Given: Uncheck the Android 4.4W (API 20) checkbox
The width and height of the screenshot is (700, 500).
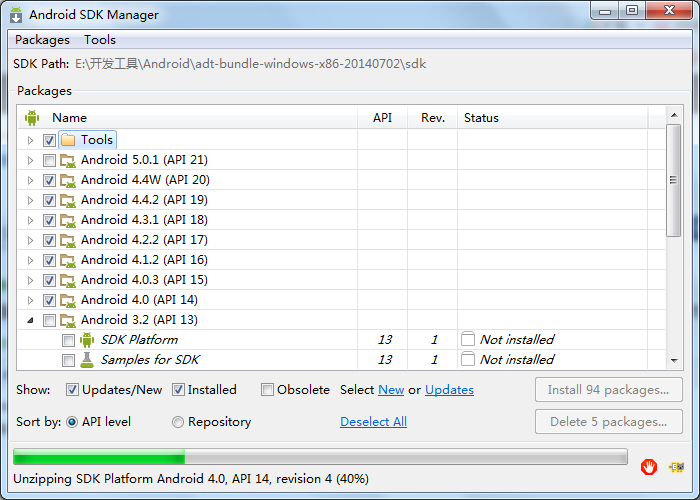Looking at the screenshot, I should (49, 180).
